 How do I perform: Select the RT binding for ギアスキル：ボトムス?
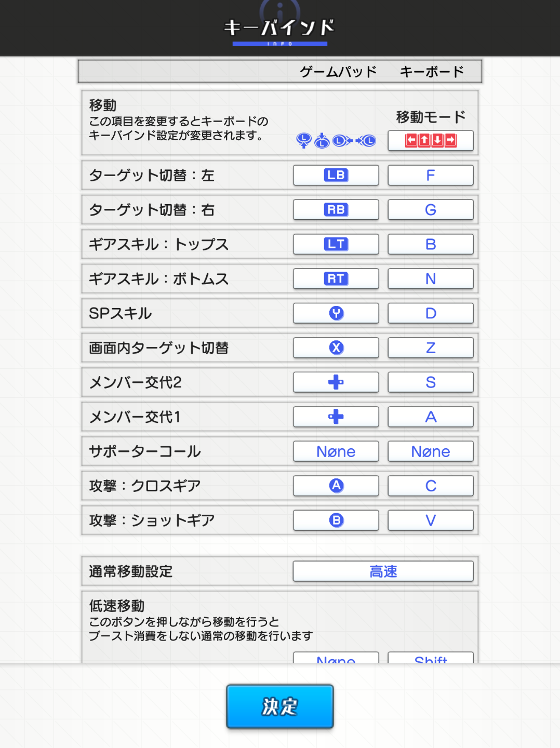336,279
